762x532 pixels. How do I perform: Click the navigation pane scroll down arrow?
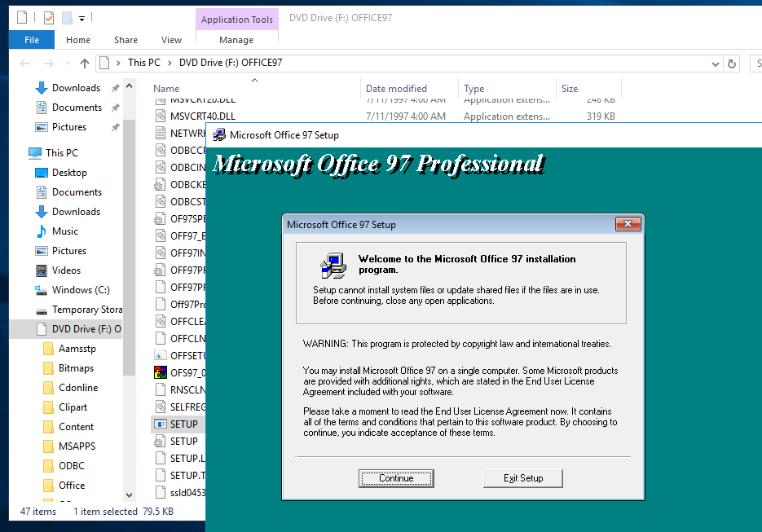coord(129,495)
